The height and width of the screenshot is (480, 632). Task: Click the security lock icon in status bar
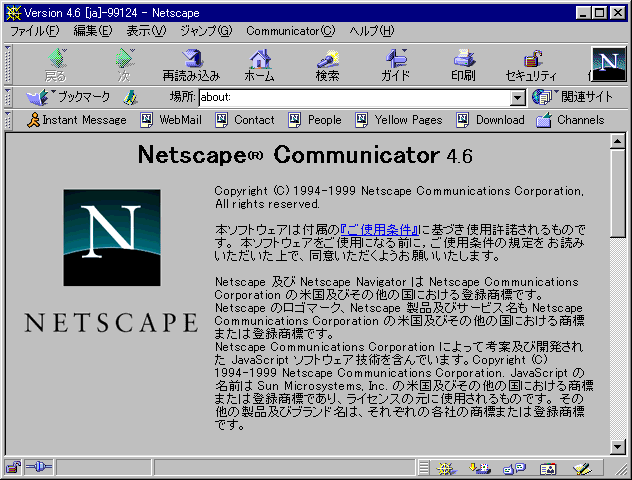(13, 468)
